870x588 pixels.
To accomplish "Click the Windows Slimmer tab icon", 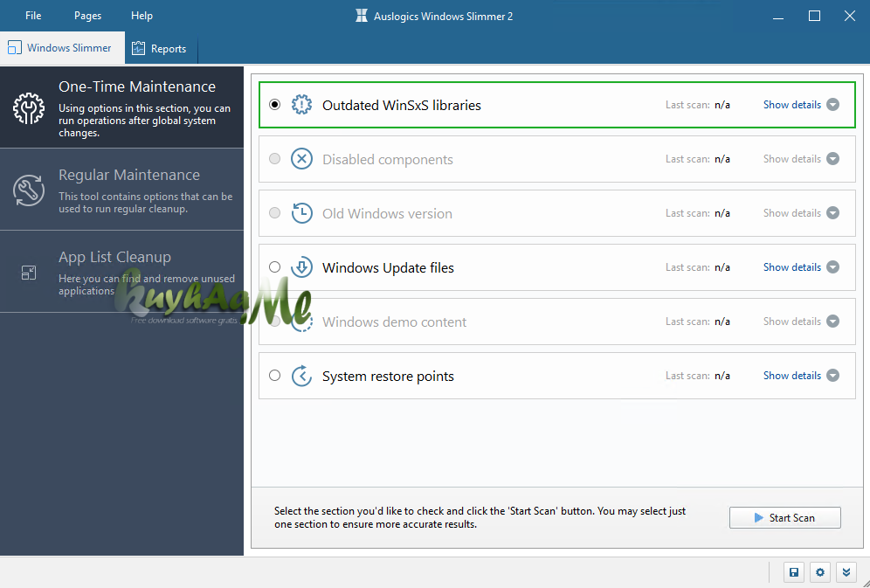I will (15, 48).
